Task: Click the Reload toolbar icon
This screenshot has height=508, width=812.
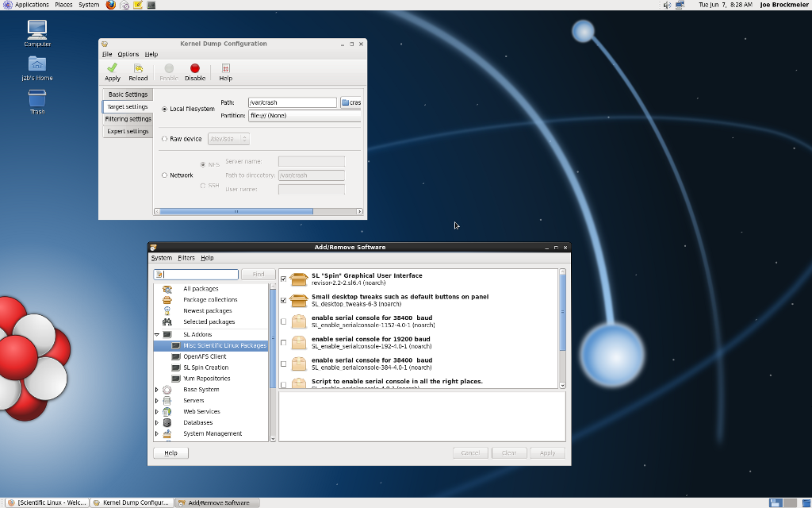Action: [x=138, y=69]
